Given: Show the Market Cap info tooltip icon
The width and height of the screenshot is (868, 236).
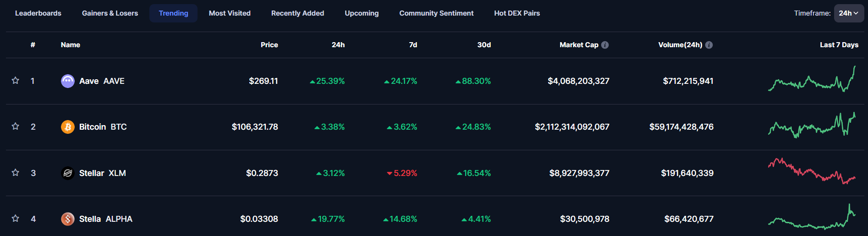Looking at the screenshot, I should click(605, 45).
